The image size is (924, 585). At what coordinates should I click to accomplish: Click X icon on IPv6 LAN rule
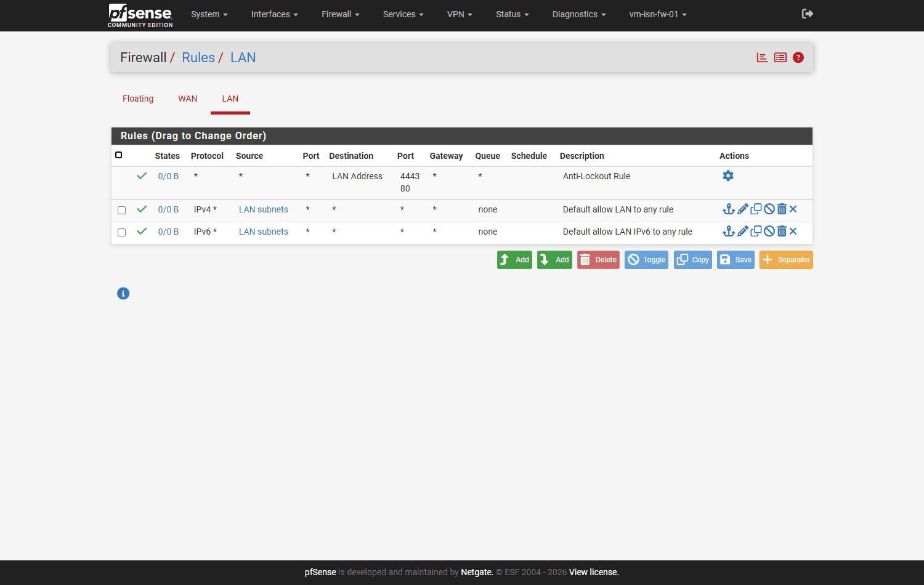click(x=793, y=232)
